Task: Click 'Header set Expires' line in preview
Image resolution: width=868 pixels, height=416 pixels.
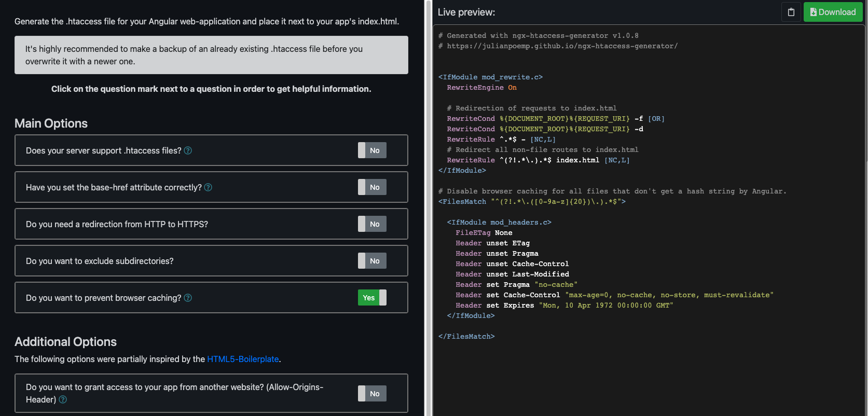Action: tap(564, 306)
